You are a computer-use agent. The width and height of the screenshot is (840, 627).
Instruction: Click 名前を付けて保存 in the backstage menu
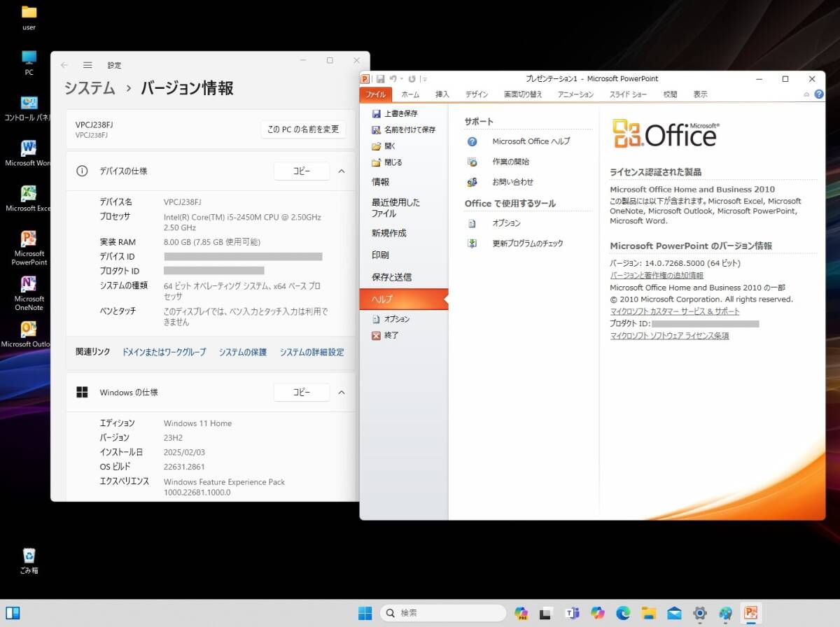point(404,129)
